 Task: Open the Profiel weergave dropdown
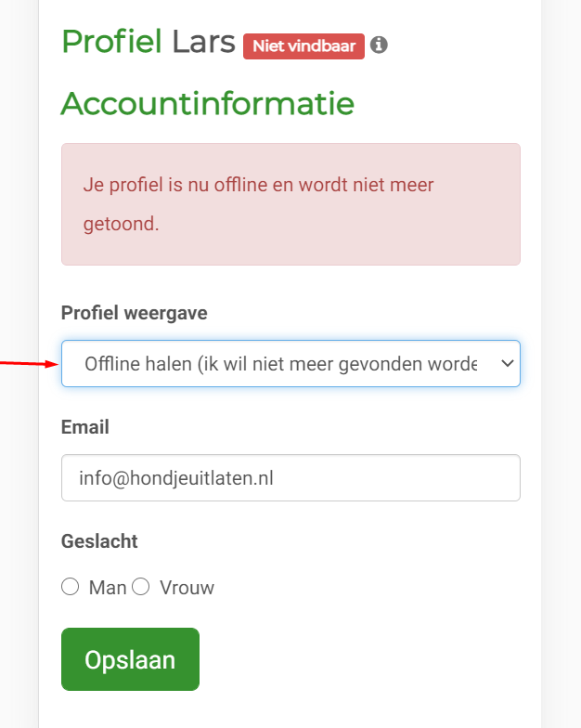point(290,364)
